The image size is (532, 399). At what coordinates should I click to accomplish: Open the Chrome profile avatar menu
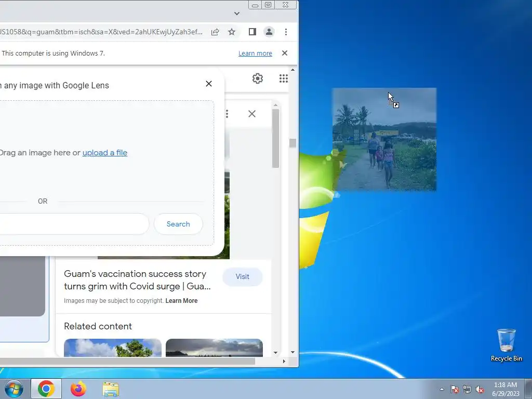(269, 32)
